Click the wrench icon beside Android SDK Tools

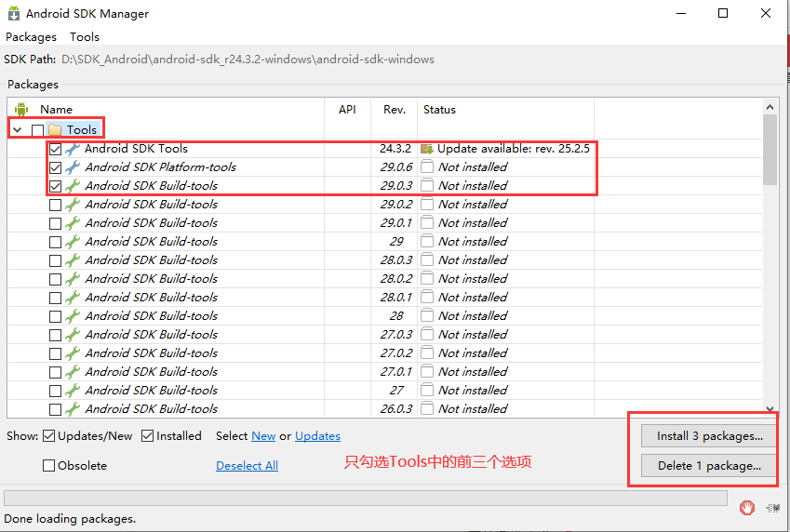click(x=73, y=149)
